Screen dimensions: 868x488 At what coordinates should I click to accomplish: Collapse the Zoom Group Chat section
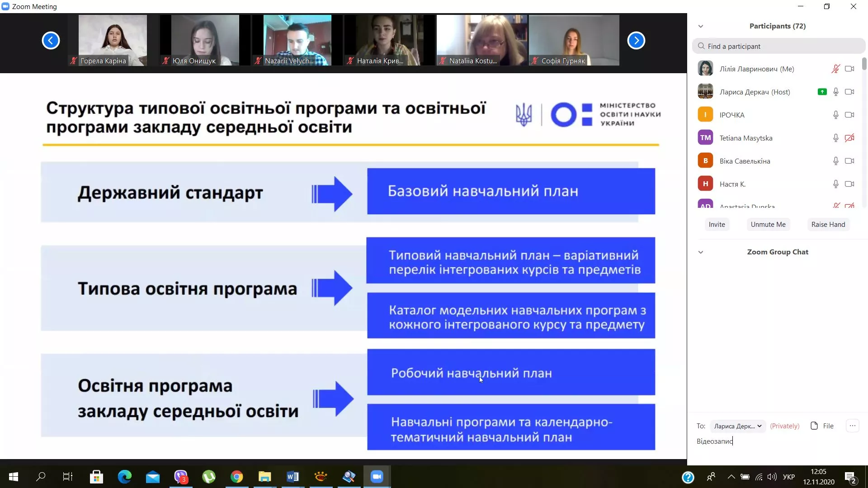tap(701, 252)
